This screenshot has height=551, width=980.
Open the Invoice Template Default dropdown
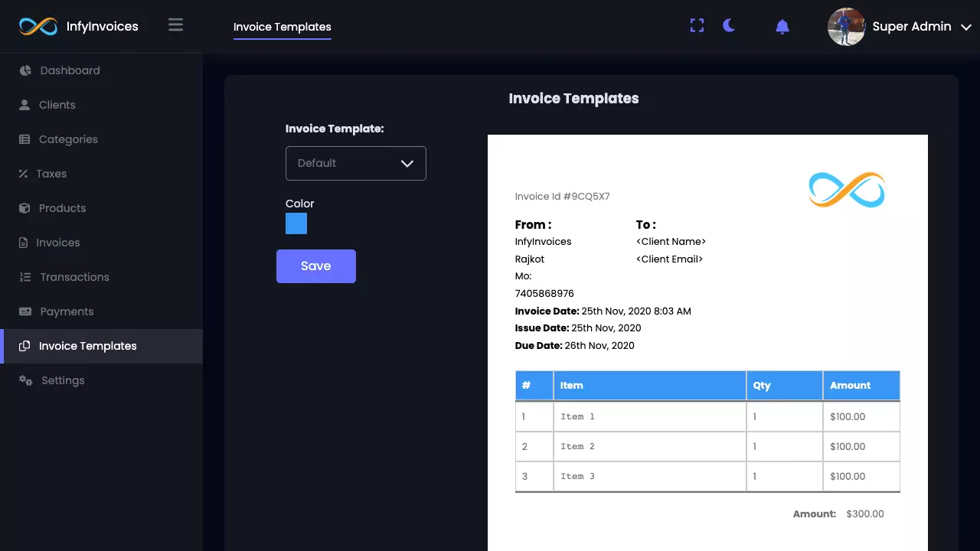[x=356, y=163]
